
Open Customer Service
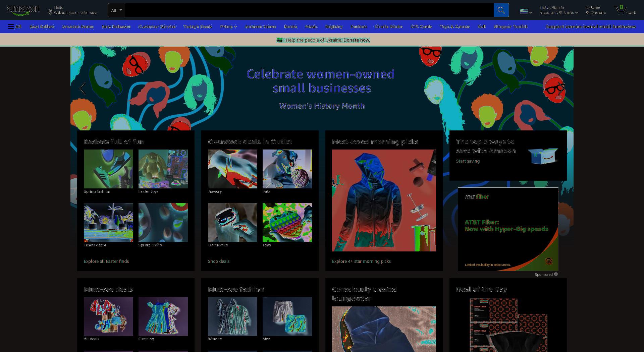(157, 26)
